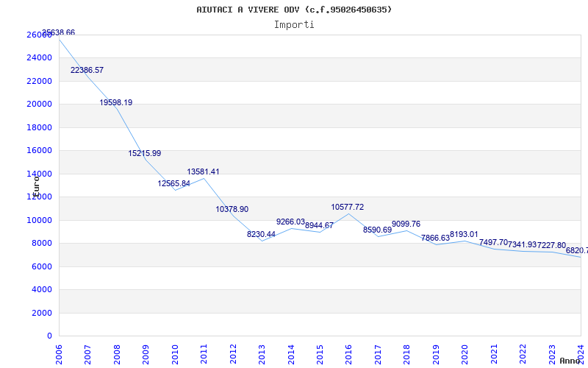Click the x-axis year 2013

(x=262, y=354)
